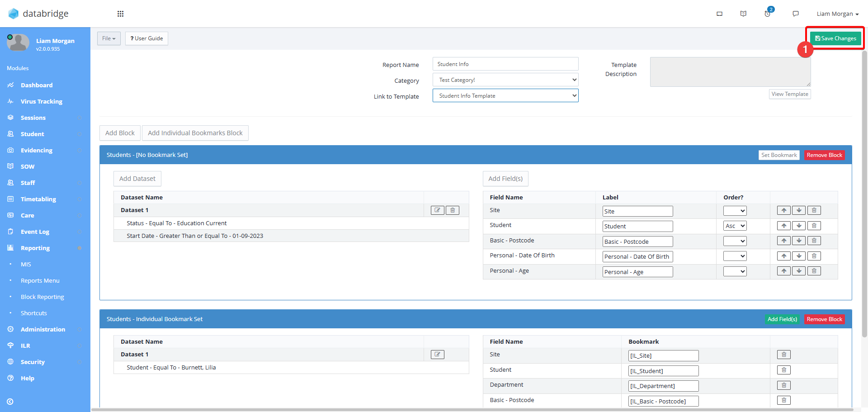Click the Report Name input field
The height and width of the screenshot is (412, 868).
pyautogui.click(x=505, y=64)
